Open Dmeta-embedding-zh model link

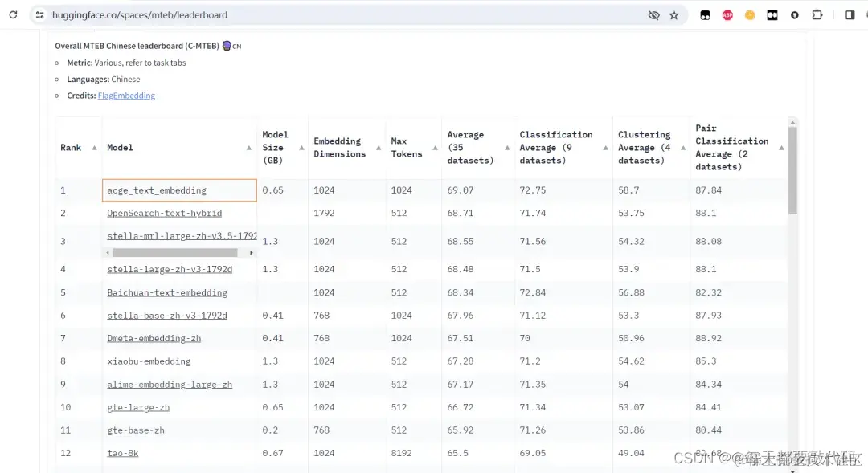pos(154,339)
